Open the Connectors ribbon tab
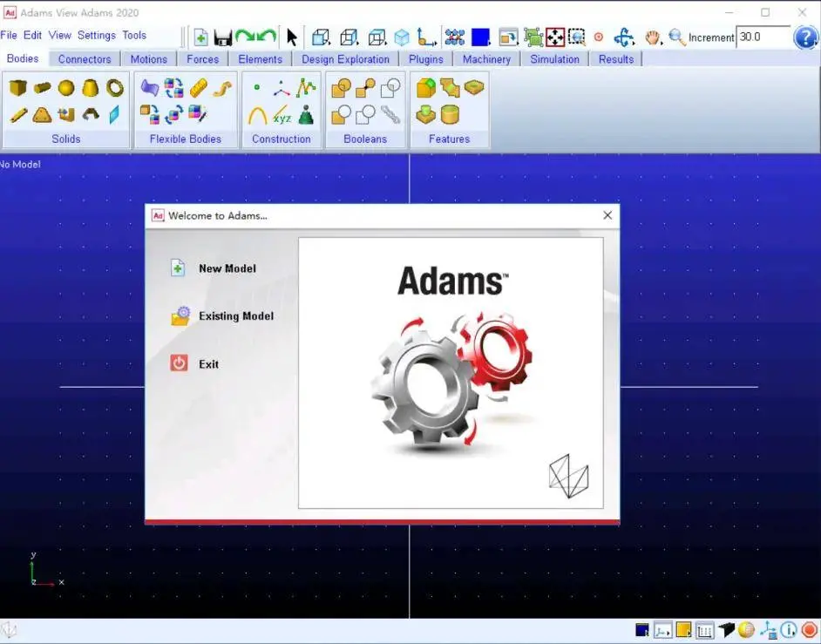Viewport: 821px width, 644px height. coord(85,59)
